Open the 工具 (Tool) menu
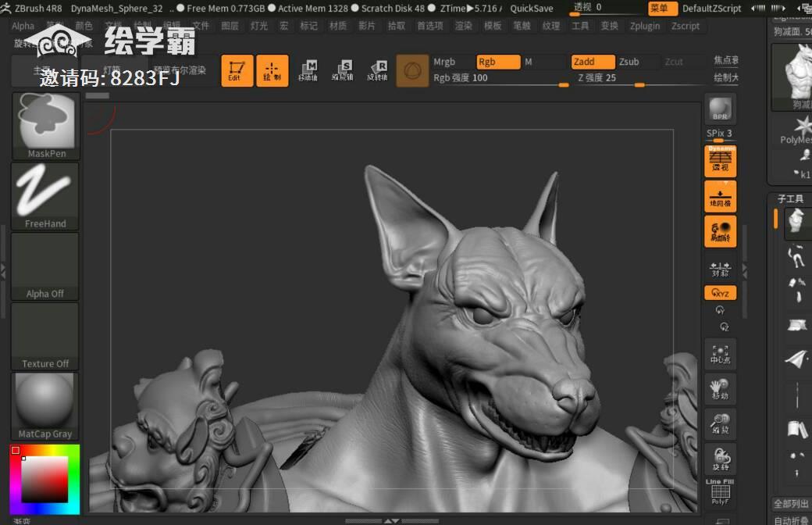Image resolution: width=812 pixels, height=525 pixels. [x=580, y=26]
